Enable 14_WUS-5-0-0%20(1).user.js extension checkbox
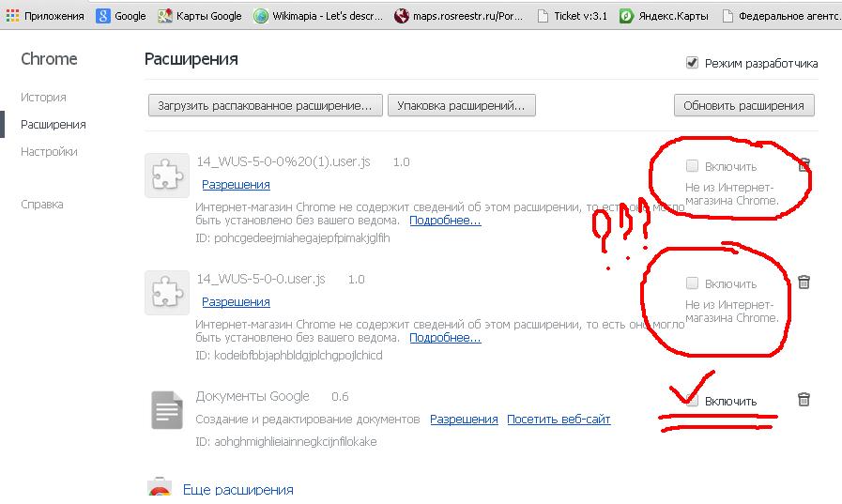 692,166
